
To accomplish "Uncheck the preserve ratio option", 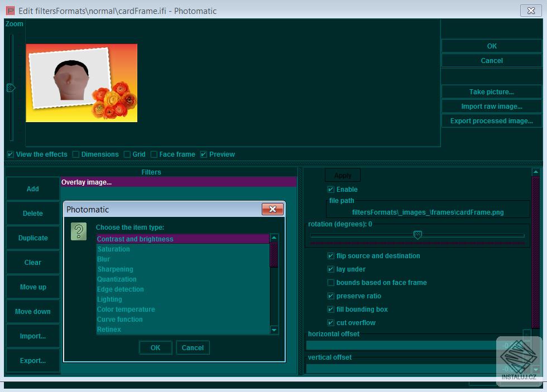I will pyautogui.click(x=331, y=296).
